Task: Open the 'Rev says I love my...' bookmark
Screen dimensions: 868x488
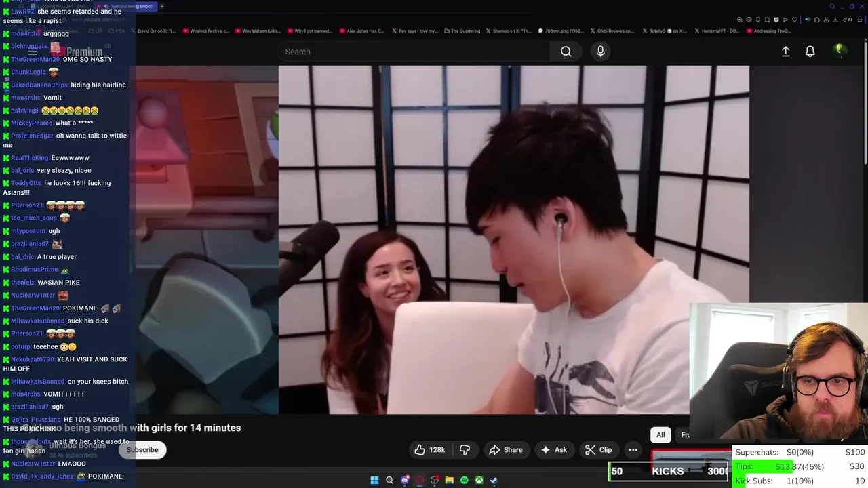Action: coord(415,30)
